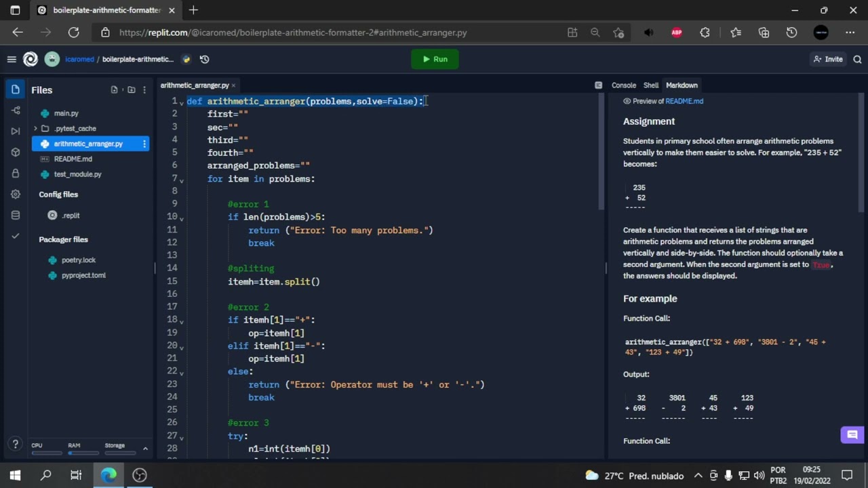The image size is (868, 488).
Task: Open Unit tests checkmark icon
Action: (16, 236)
